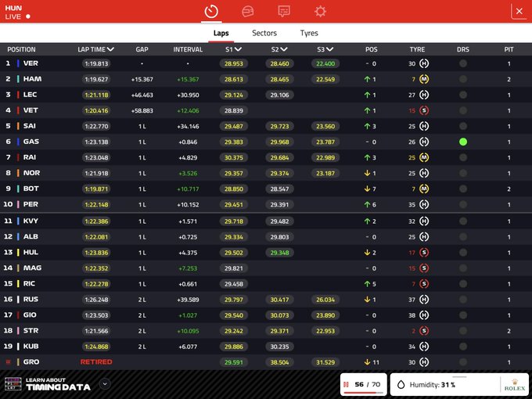Screen dimensions: 532x399
Task: Click HAM DRS indicator dot
Action: coord(463,79)
